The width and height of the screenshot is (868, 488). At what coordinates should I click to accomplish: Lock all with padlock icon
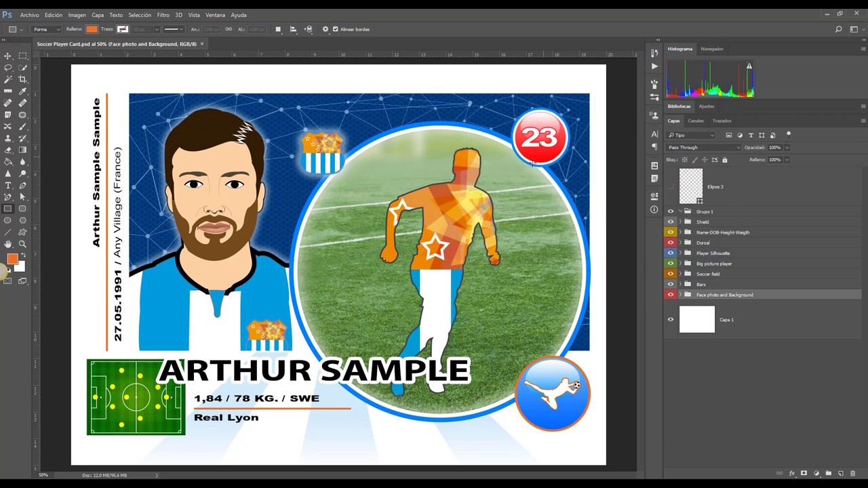coord(724,160)
